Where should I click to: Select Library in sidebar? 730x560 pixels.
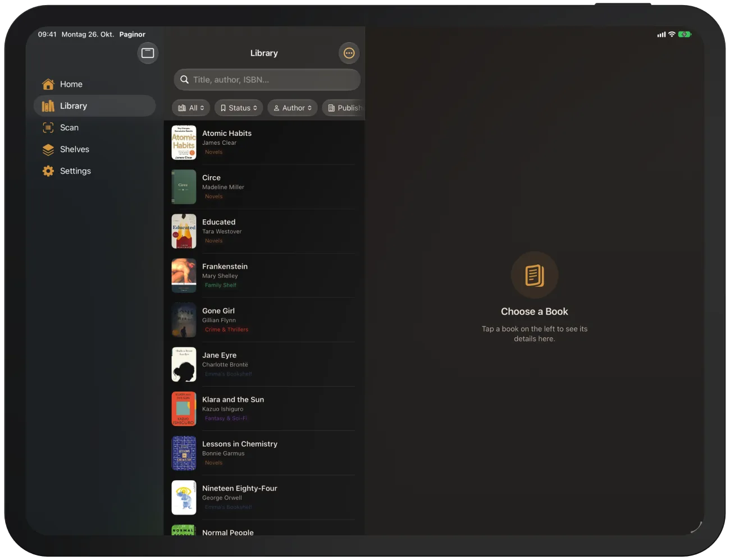94,106
